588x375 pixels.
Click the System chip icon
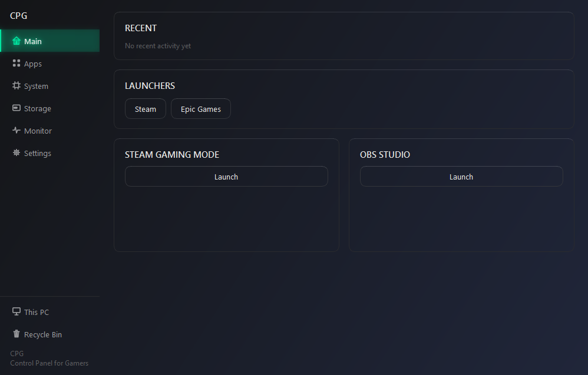[16, 86]
